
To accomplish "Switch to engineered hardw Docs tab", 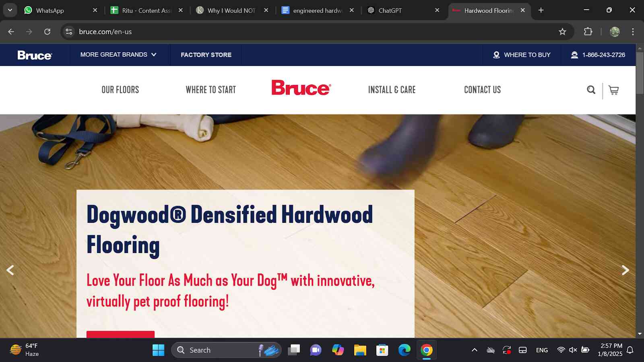I will pyautogui.click(x=318, y=10).
